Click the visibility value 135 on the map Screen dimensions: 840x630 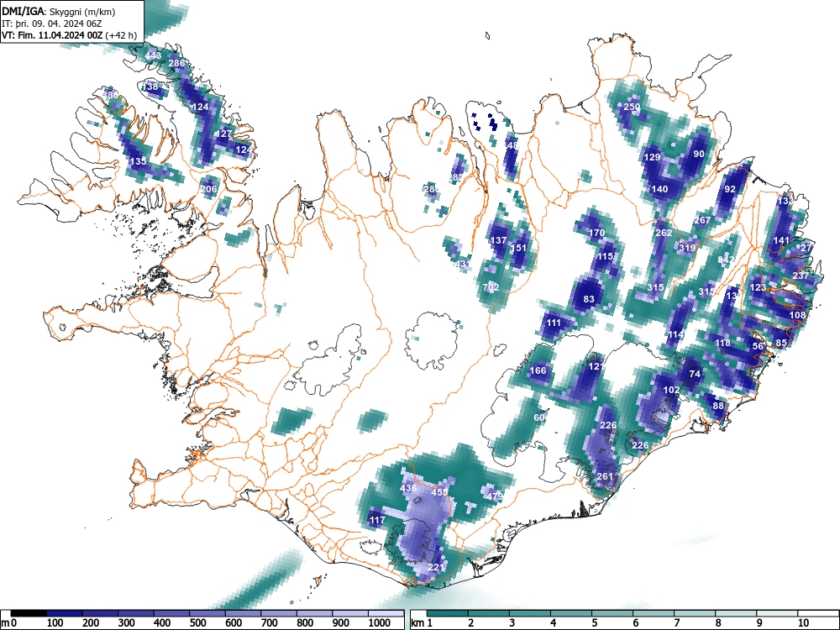pyautogui.click(x=138, y=161)
